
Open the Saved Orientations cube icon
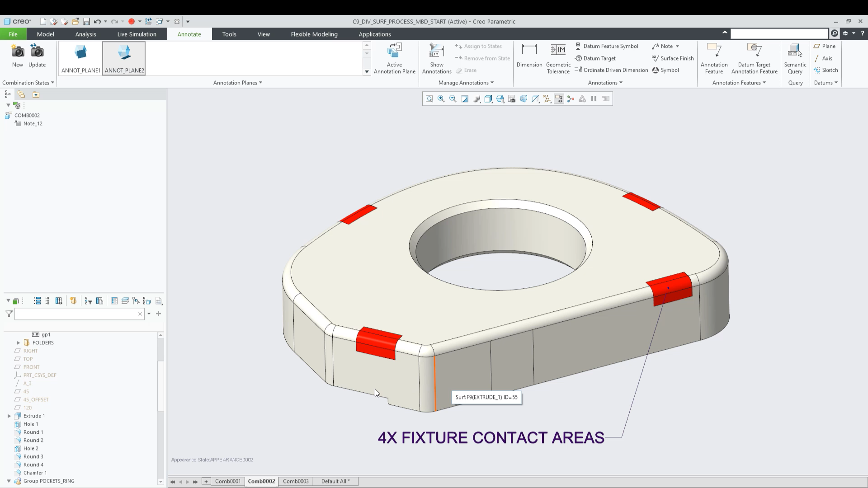click(500, 99)
